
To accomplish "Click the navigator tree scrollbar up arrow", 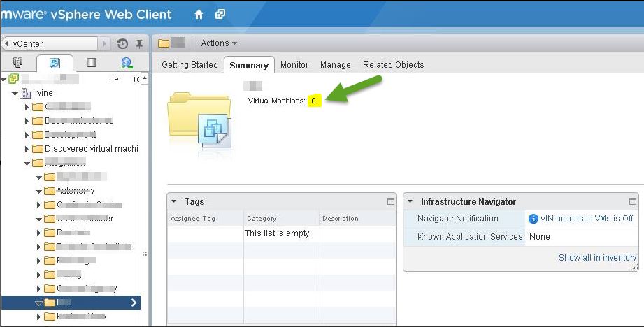I will coord(145,78).
